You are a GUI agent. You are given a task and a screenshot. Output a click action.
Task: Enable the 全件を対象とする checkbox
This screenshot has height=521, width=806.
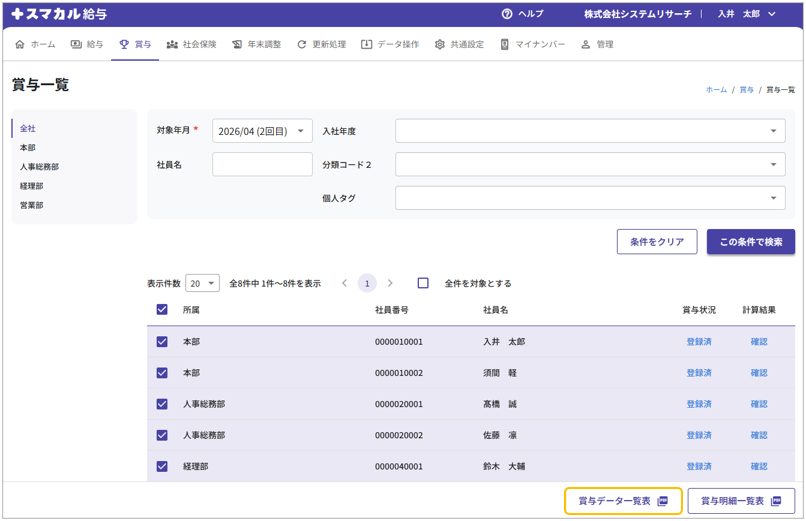(423, 283)
